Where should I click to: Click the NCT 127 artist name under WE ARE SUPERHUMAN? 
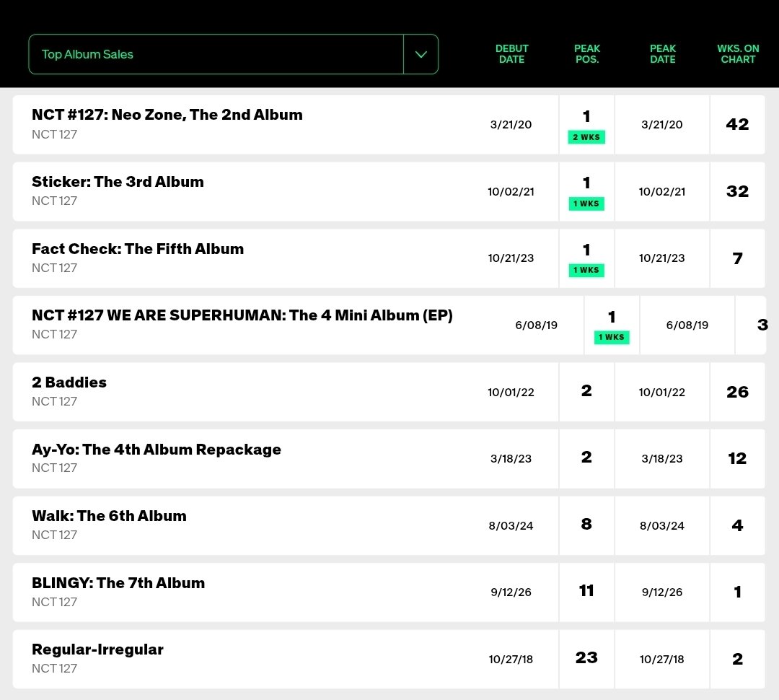tap(54, 335)
